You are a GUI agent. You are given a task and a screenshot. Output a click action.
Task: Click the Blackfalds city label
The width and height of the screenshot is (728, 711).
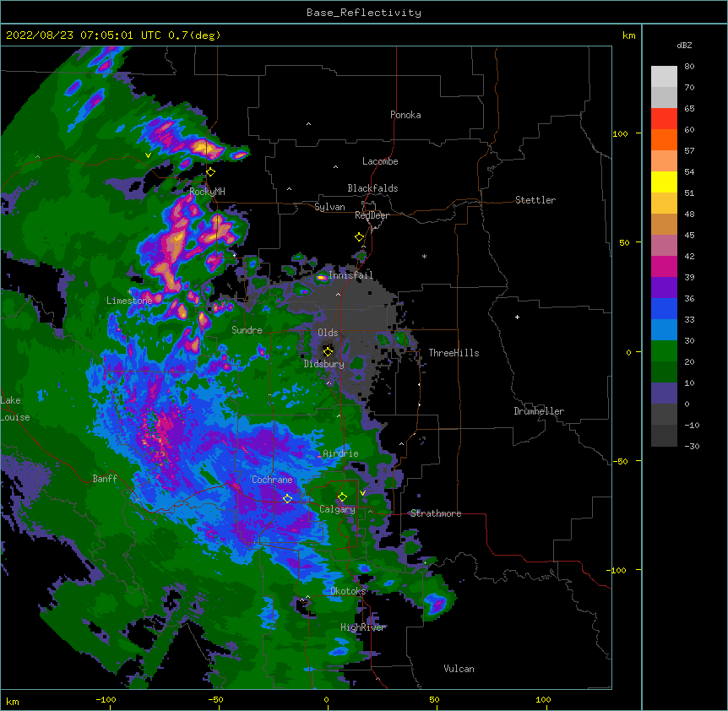pyautogui.click(x=372, y=188)
